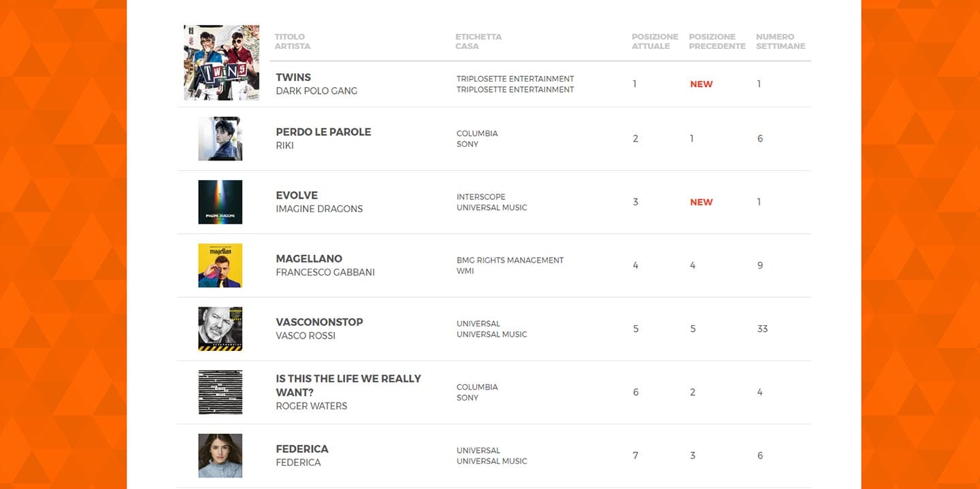Click the TWINS album title
This screenshot has height=489, width=980.
pos(293,78)
